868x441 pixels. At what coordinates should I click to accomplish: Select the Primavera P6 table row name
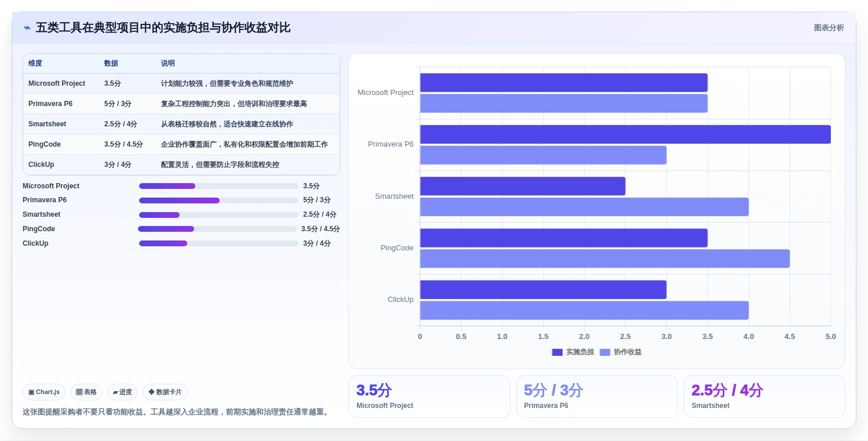click(50, 104)
